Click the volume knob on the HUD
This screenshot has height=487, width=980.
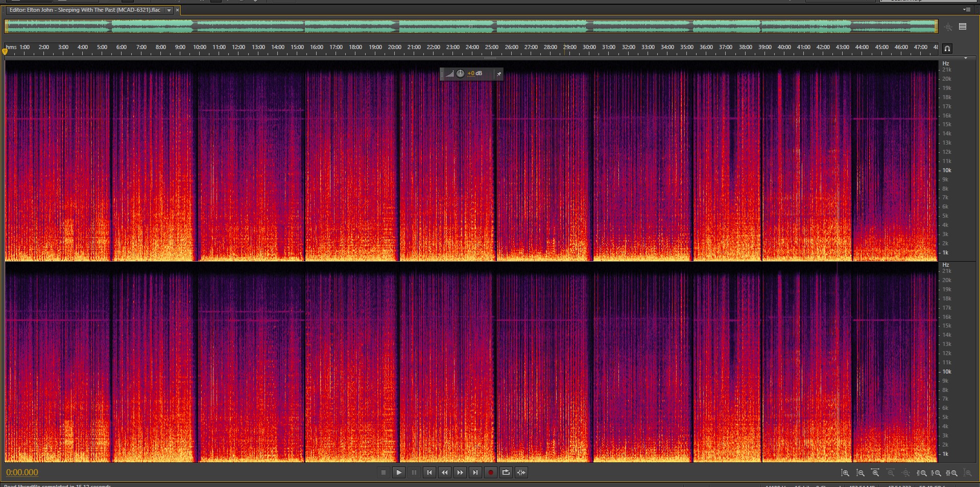(x=460, y=74)
